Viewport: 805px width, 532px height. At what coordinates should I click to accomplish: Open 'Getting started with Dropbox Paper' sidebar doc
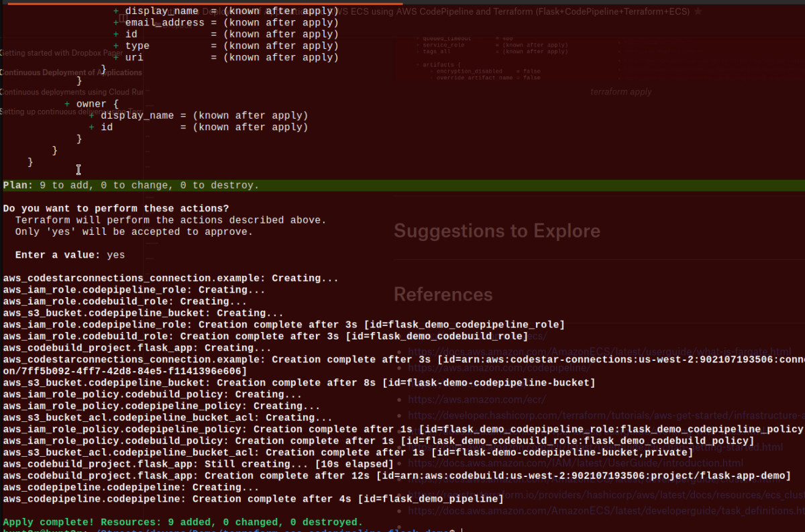click(x=62, y=53)
